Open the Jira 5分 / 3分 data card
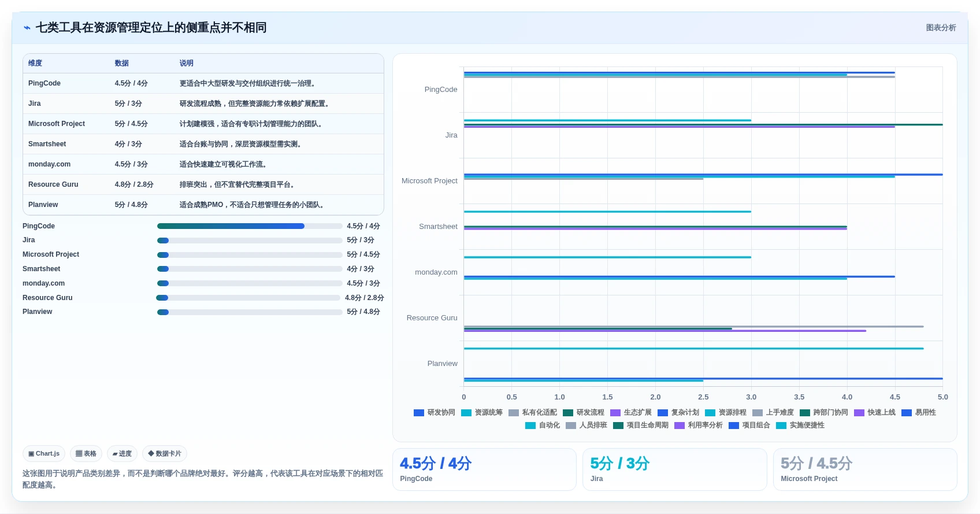The image size is (980, 514). [x=674, y=469]
